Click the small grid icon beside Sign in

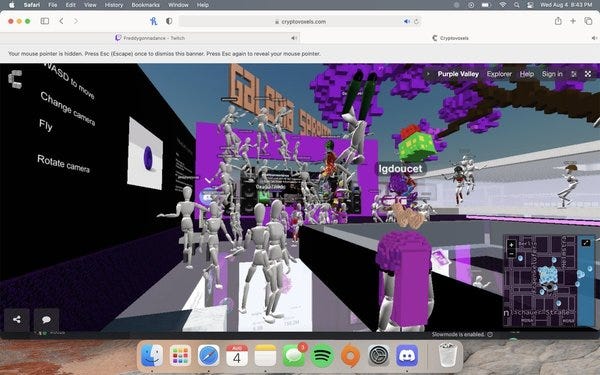[x=574, y=74]
